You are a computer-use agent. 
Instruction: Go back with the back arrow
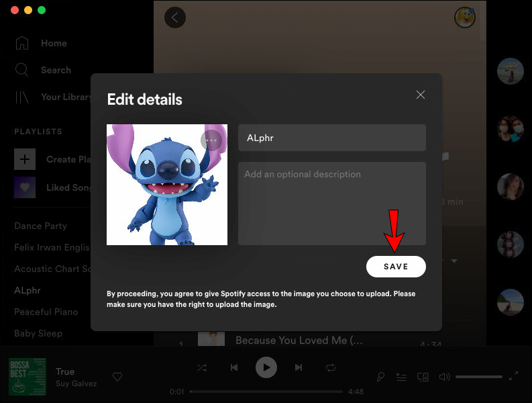[x=175, y=17]
